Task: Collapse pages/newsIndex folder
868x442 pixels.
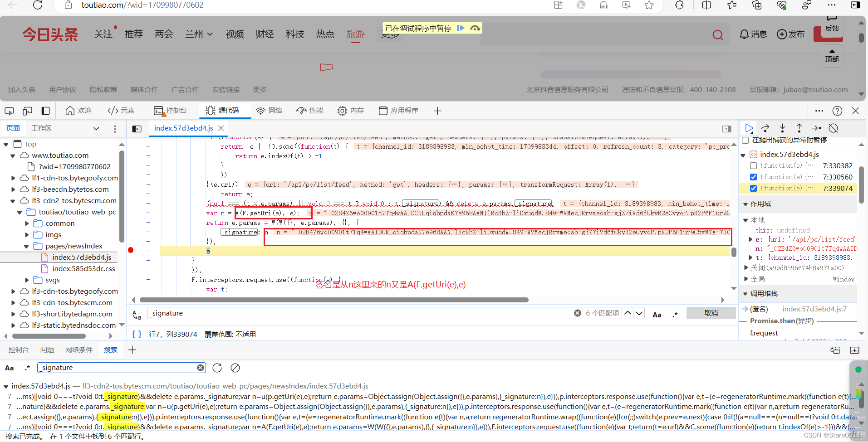Action: point(26,246)
